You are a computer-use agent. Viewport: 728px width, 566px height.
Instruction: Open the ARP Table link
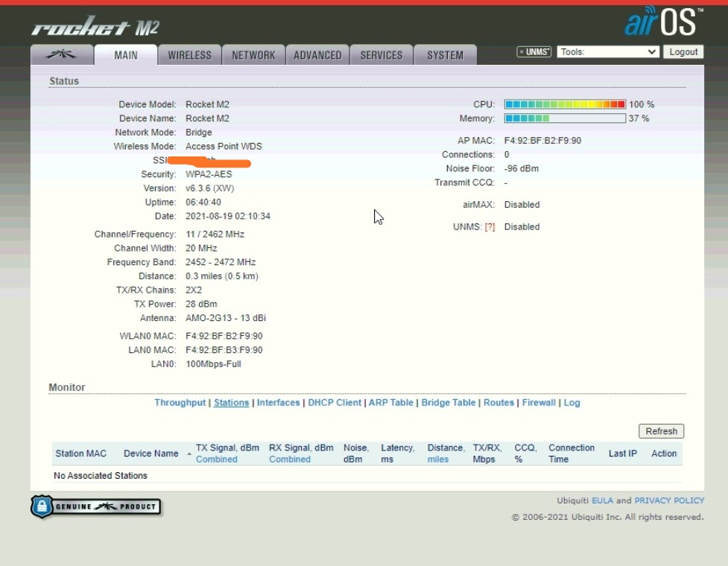[391, 403]
